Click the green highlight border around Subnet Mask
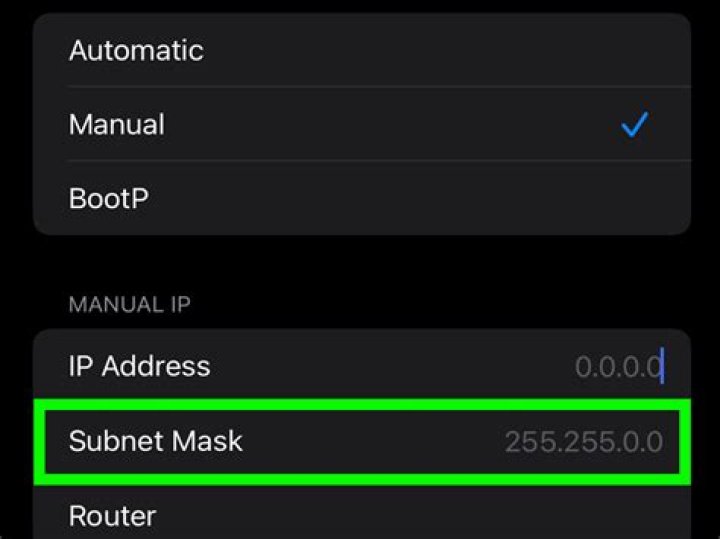Image resolution: width=720 pixels, height=539 pixels. [360, 403]
